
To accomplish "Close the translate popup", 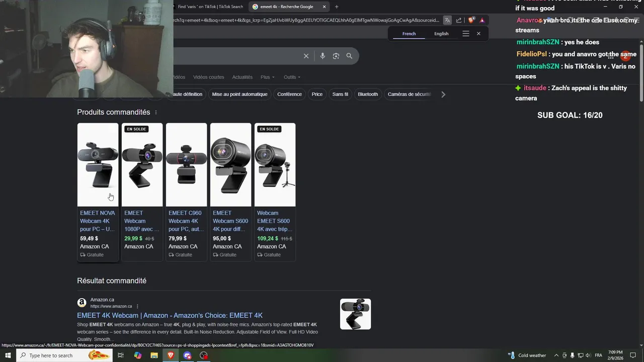I will 478,34.
